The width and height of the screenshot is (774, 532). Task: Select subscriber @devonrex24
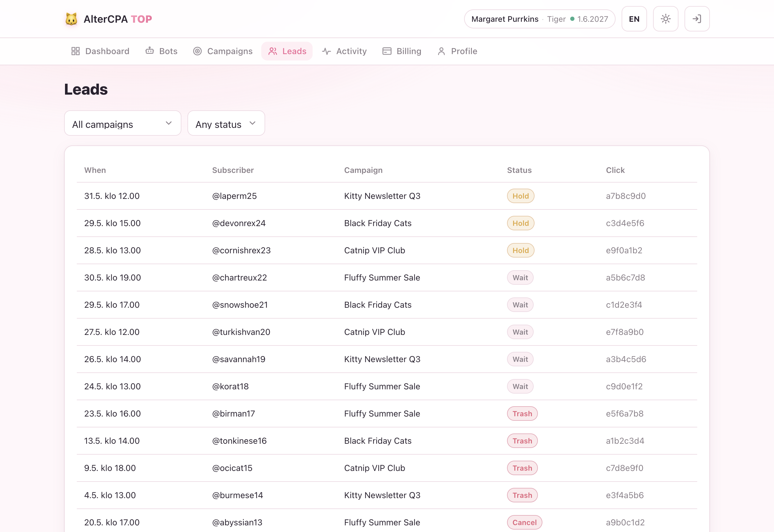point(239,223)
